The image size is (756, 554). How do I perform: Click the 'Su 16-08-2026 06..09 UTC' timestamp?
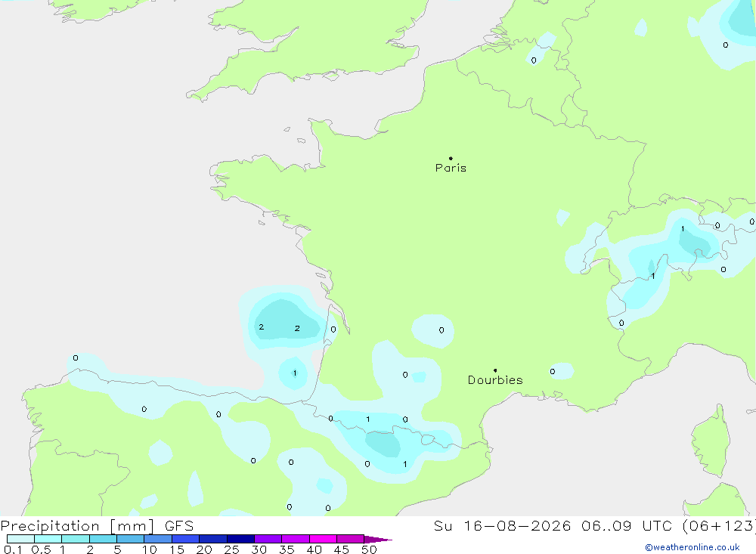click(x=553, y=525)
